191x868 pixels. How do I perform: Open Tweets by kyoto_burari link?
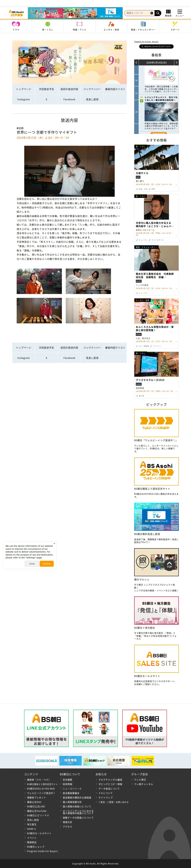146,42
